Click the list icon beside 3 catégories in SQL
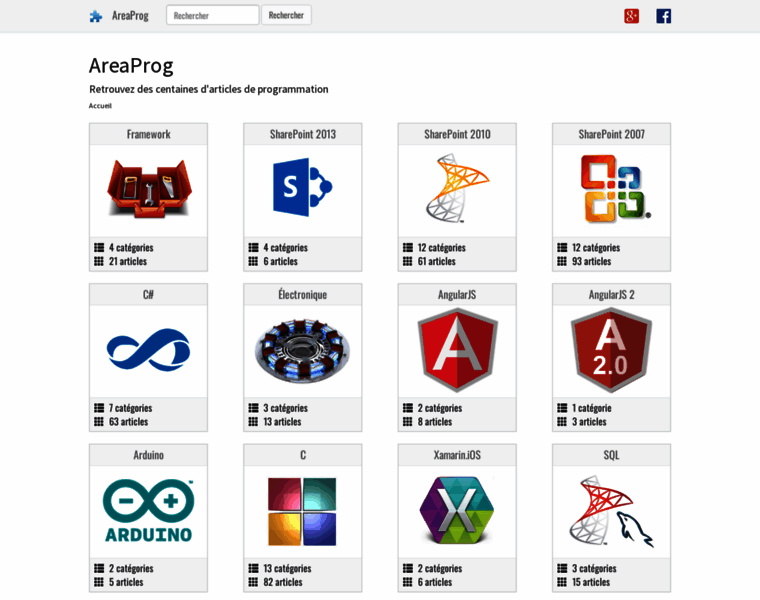Viewport: 760px width, 600px height. pos(562,568)
